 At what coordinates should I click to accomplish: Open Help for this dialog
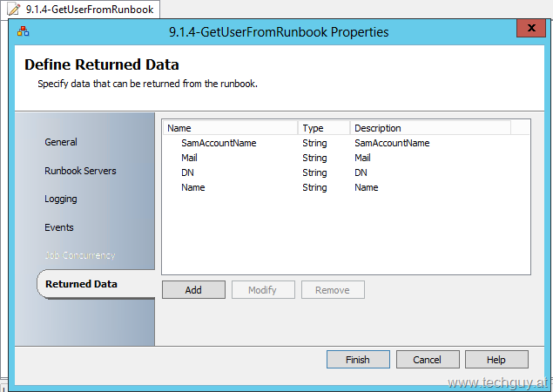(x=496, y=360)
